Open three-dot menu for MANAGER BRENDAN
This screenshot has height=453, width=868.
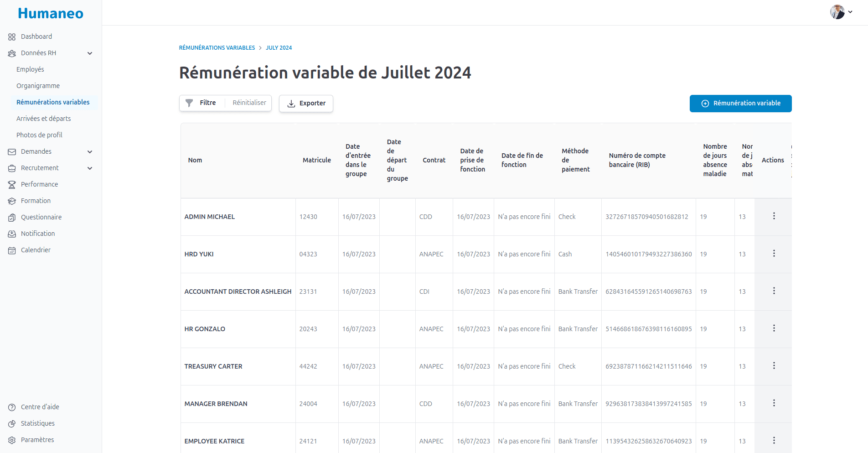(x=774, y=403)
